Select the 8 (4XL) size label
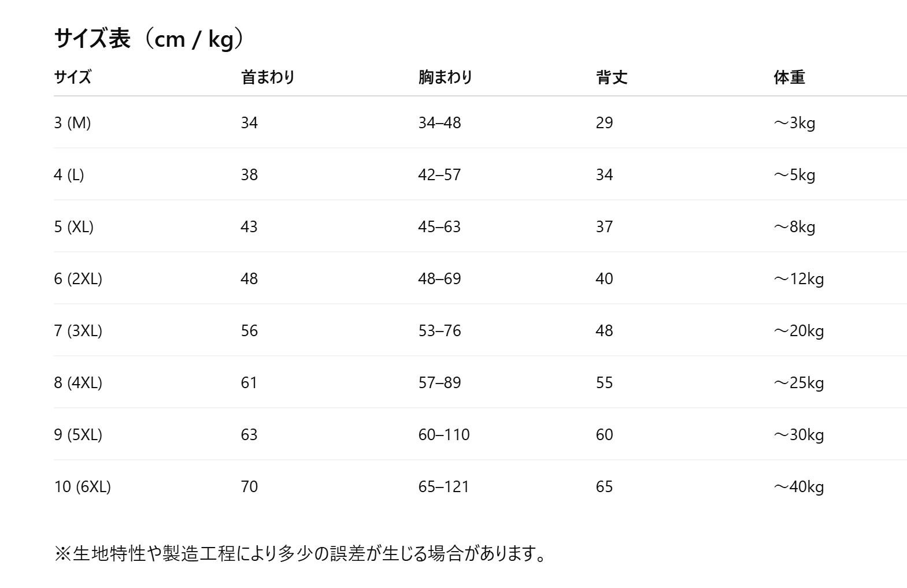This screenshot has width=907, height=588. 78,382
